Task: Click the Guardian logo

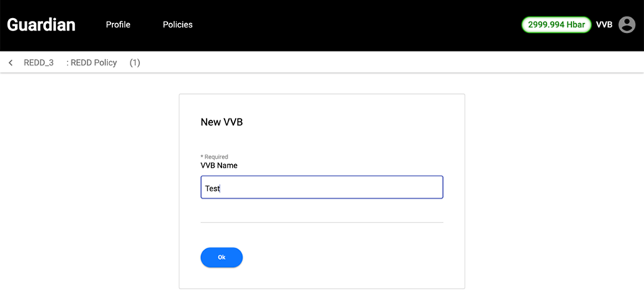Action: [41, 24]
